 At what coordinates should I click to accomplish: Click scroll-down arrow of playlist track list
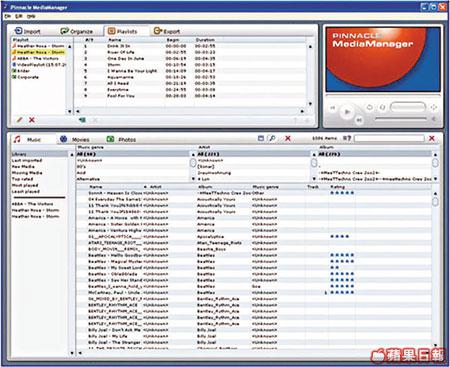click(x=310, y=104)
